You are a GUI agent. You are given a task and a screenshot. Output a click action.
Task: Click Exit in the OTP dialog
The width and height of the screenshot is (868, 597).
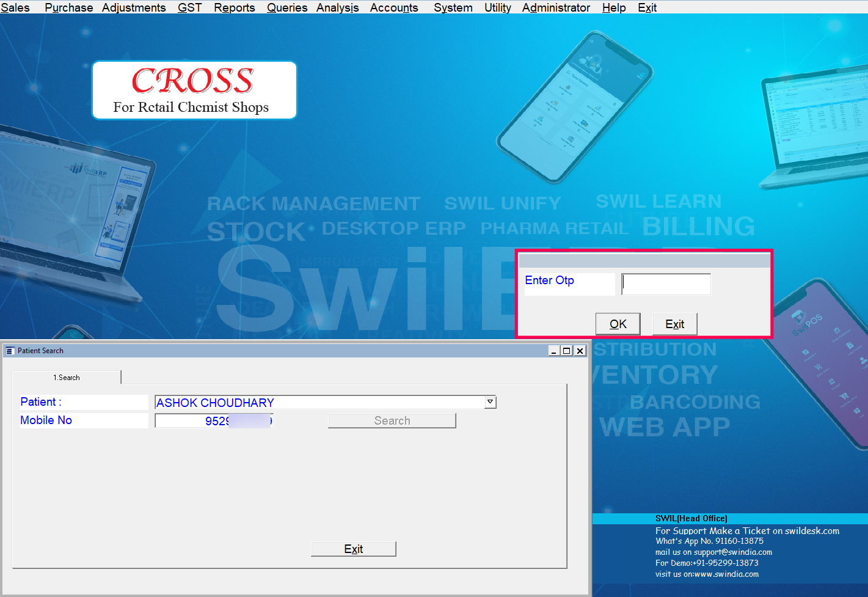(674, 324)
